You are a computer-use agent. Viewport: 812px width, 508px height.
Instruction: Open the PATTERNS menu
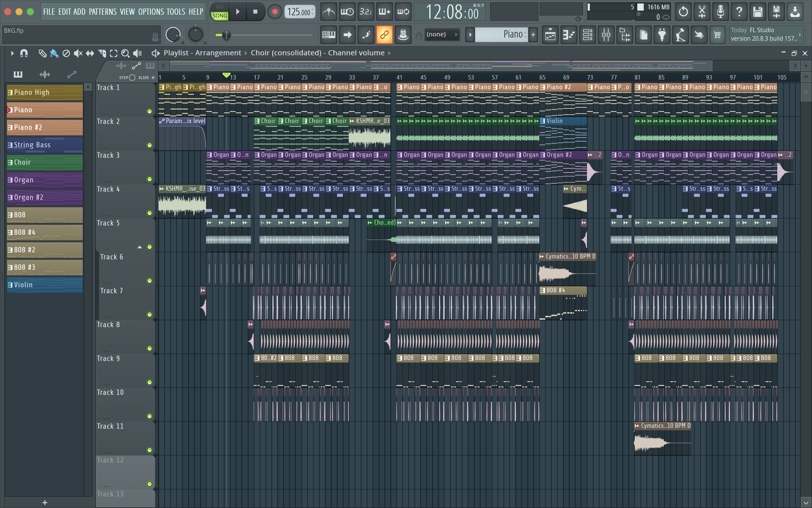pyautogui.click(x=103, y=12)
